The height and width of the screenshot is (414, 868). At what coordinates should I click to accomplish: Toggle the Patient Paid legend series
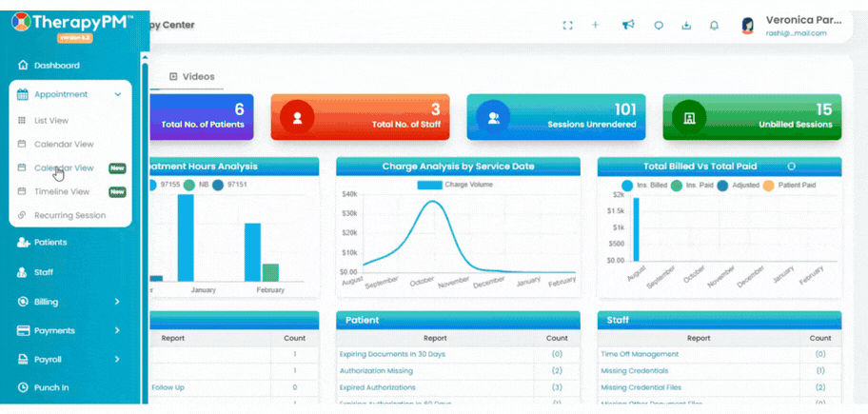(789, 186)
